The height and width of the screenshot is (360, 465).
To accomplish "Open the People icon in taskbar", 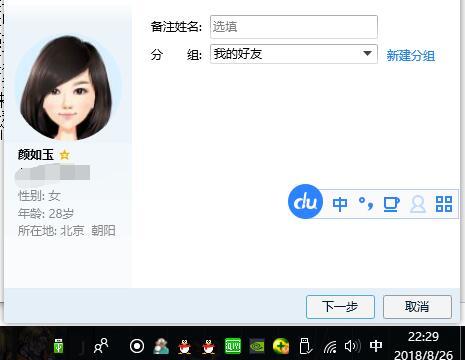I will coord(101,346).
